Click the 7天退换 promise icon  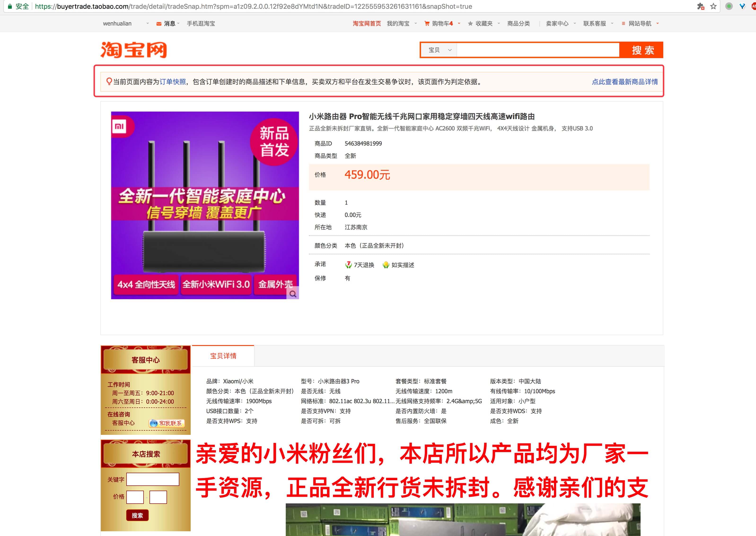click(x=348, y=265)
